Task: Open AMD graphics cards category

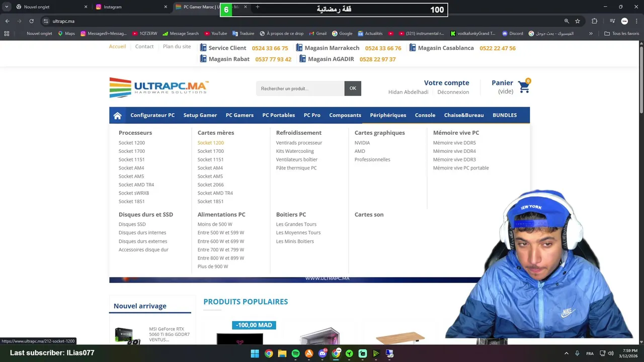Action: 360,151
